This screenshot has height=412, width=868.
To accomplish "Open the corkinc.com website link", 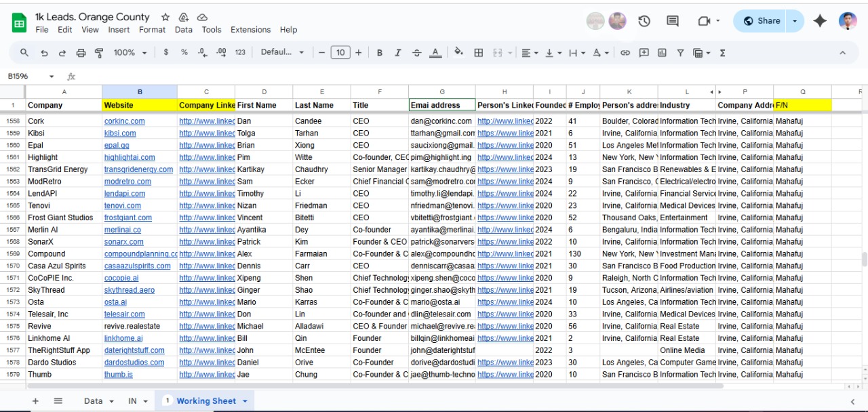I will 124,121.
